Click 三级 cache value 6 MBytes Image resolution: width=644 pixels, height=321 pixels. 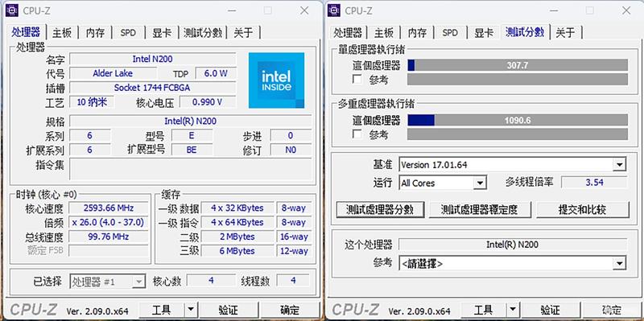[237, 251]
